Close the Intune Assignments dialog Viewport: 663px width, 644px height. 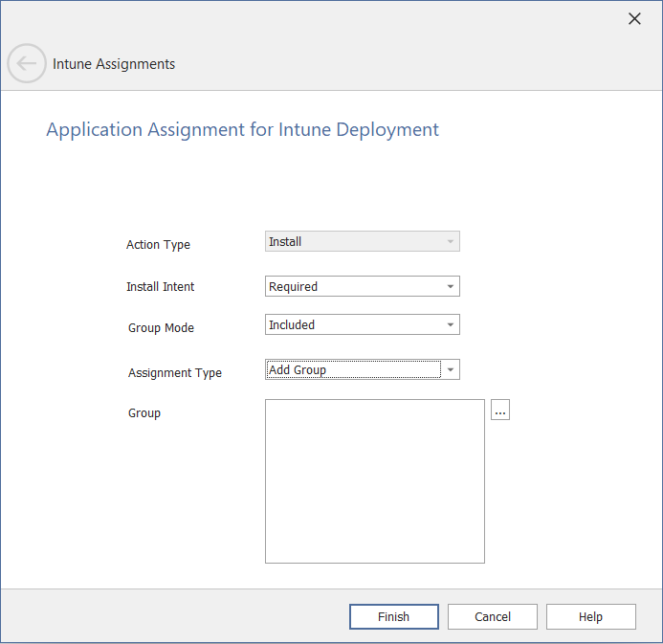click(634, 18)
